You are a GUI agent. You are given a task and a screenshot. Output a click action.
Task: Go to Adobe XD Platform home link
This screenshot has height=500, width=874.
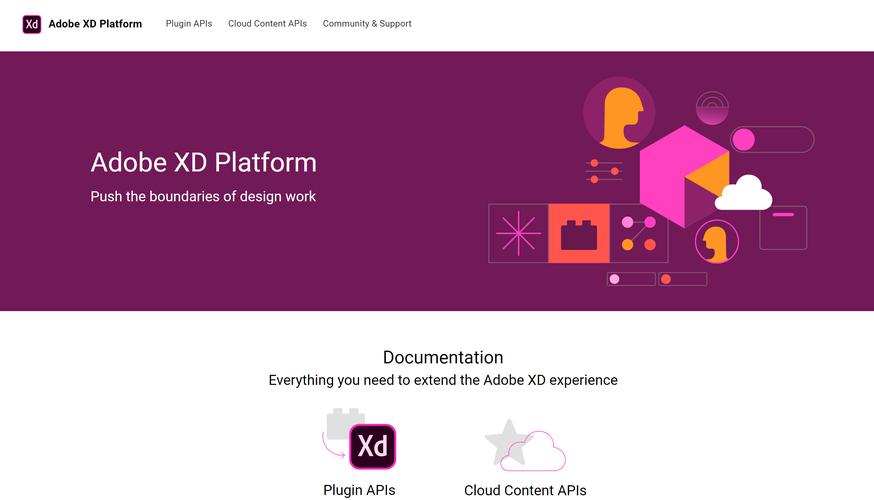95,24
